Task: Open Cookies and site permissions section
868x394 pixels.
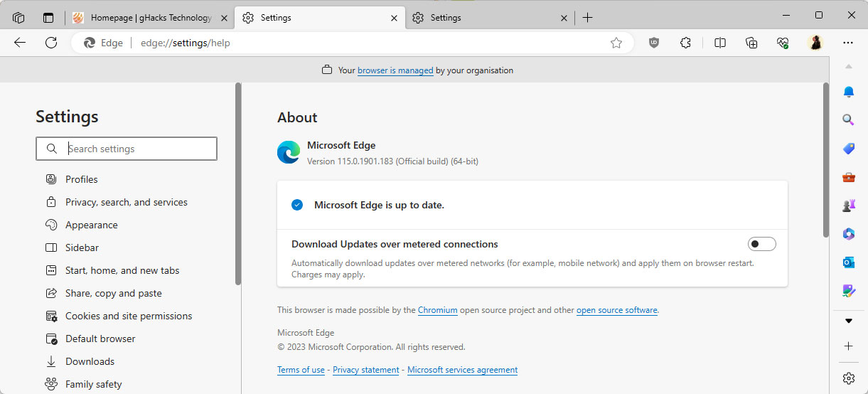Action: tap(128, 316)
